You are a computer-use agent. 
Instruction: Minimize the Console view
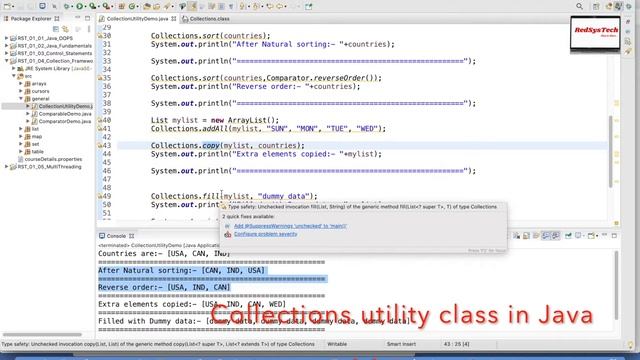604,235
